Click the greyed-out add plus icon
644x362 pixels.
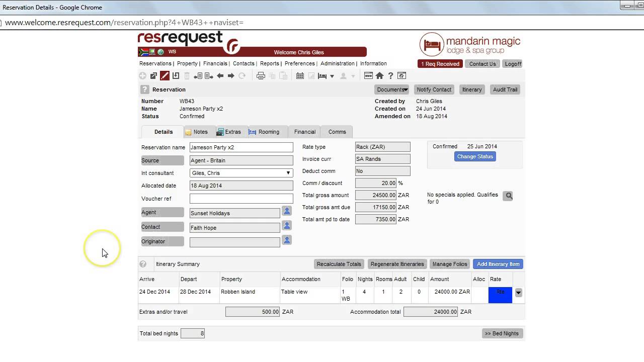[142, 76]
